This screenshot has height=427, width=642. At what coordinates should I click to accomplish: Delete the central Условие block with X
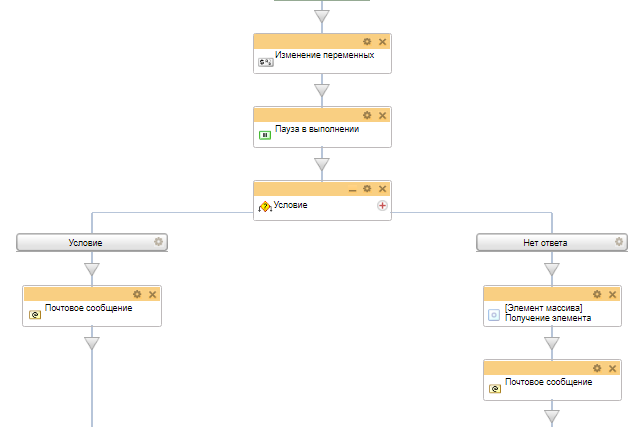point(382,189)
